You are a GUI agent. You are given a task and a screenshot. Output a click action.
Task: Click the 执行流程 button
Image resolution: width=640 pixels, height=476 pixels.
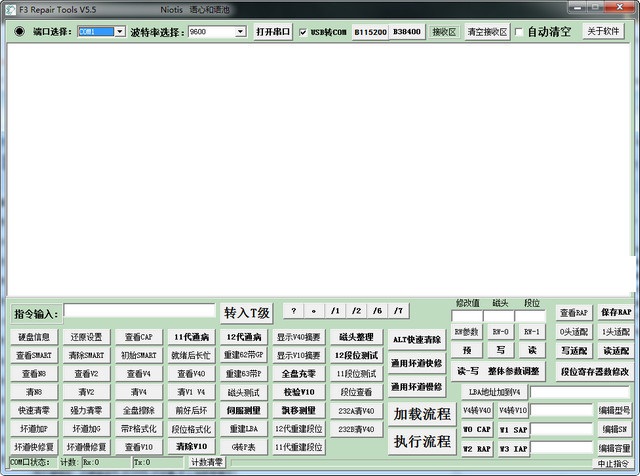coord(422,441)
